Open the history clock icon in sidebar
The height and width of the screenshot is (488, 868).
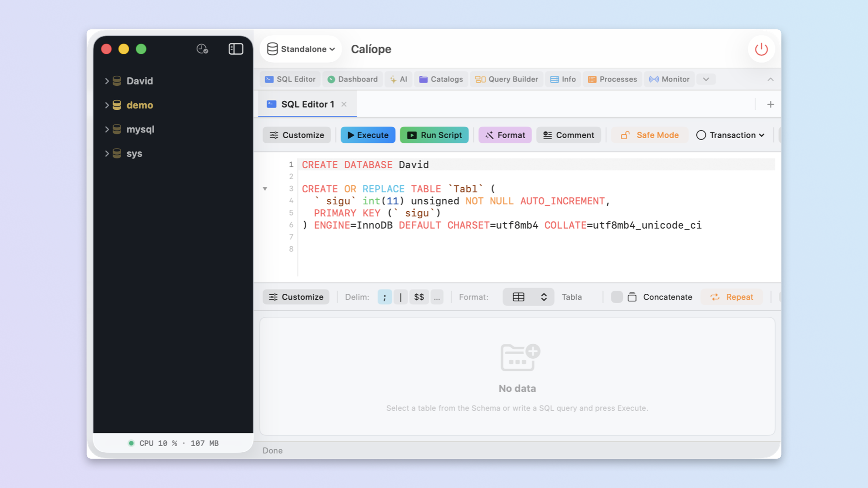202,49
